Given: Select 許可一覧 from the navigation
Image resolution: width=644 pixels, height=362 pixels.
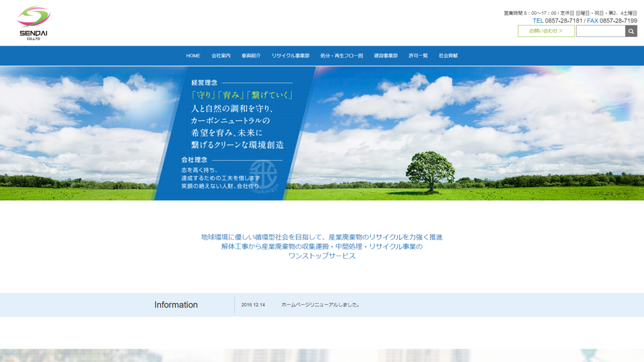Looking at the screenshot, I should [418, 56].
